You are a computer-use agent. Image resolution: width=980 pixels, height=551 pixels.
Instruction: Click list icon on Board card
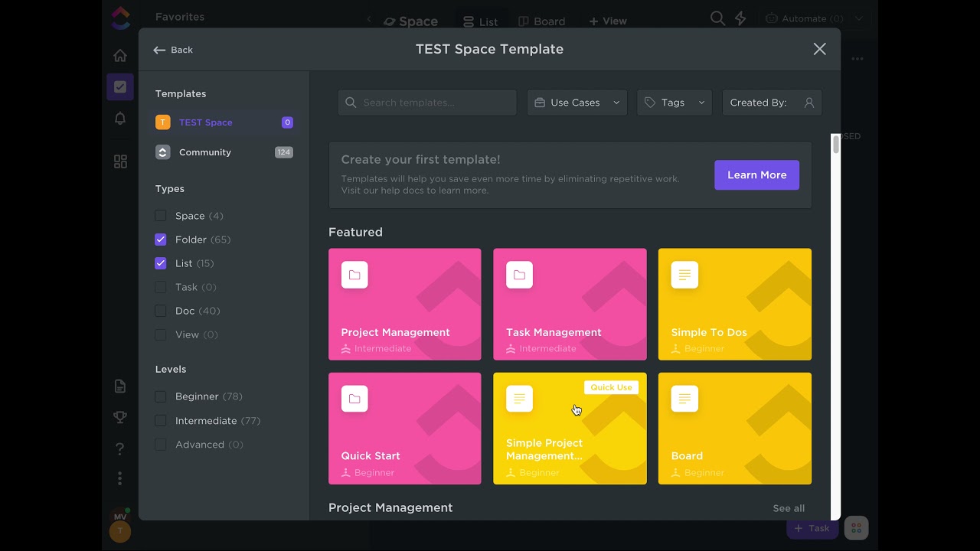point(684,399)
